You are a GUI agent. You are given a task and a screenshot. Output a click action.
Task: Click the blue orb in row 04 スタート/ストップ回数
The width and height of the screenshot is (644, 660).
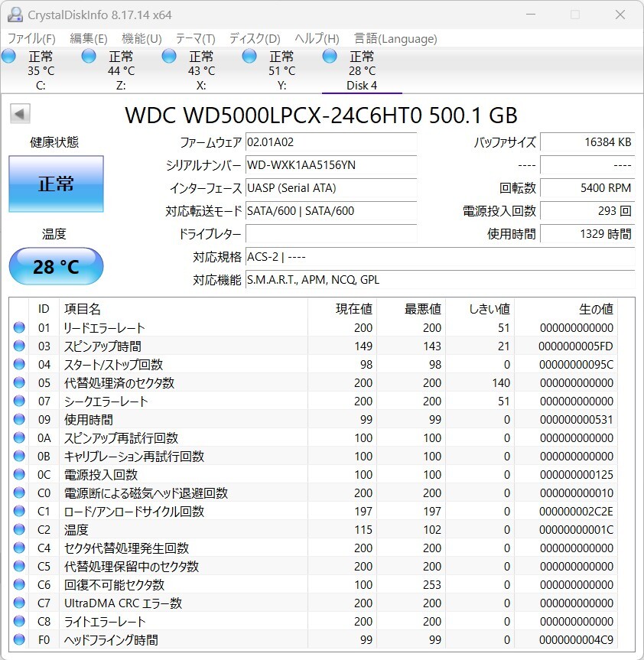(19, 364)
